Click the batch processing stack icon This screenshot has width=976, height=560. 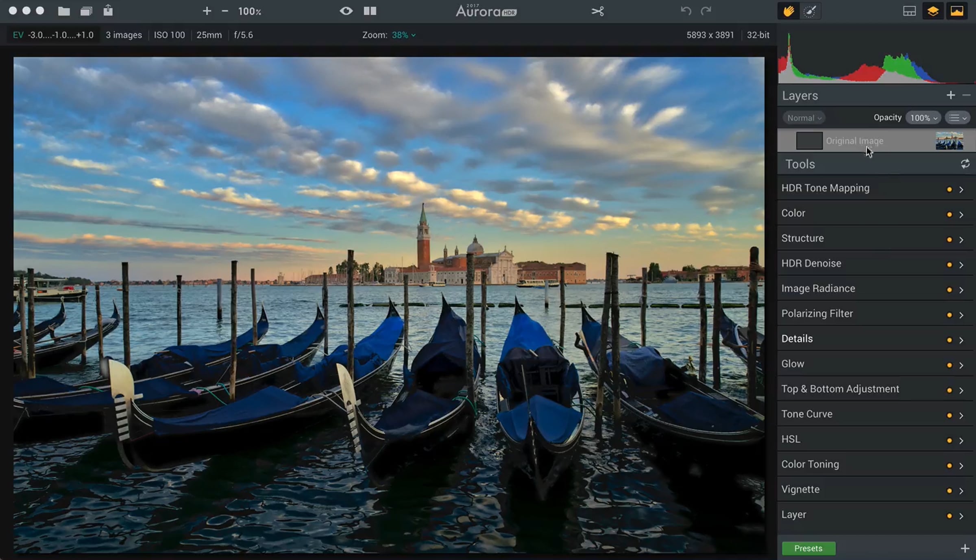(x=86, y=11)
